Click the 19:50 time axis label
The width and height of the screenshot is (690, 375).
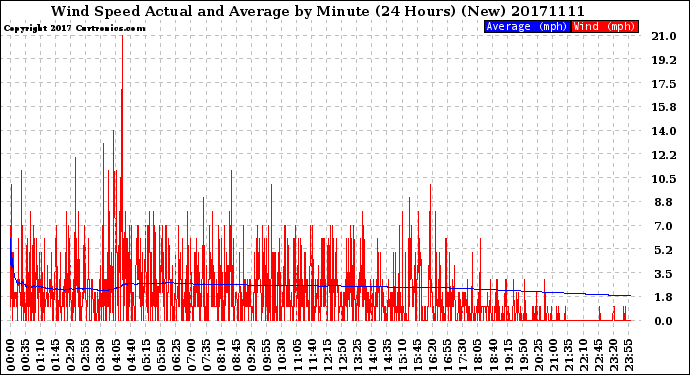click(523, 355)
